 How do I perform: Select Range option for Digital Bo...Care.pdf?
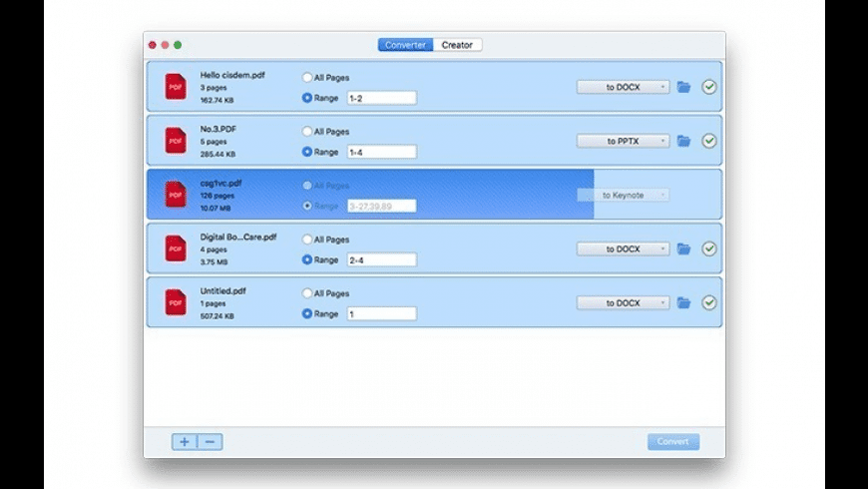click(307, 259)
